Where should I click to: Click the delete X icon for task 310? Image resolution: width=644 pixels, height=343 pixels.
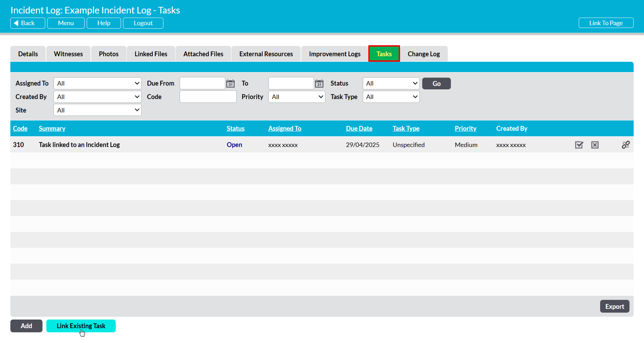coord(595,145)
